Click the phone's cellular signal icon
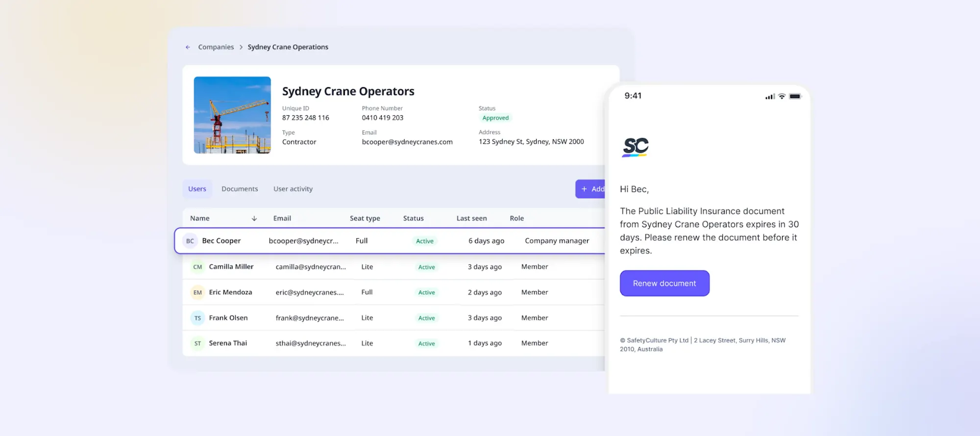Screen dimensions: 980x436 (770, 97)
